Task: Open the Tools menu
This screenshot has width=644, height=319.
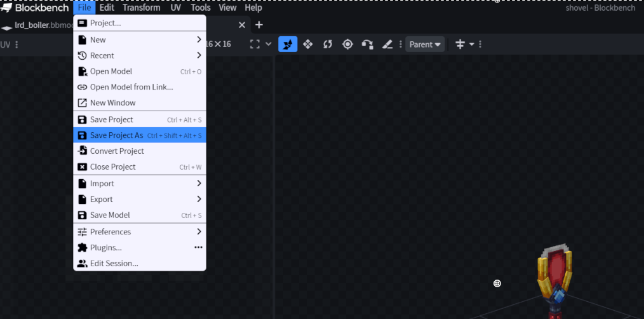Action: (x=201, y=8)
